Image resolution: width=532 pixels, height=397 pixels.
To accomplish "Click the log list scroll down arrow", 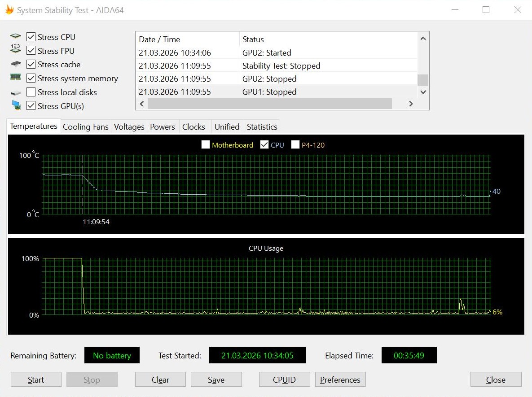I will (x=423, y=92).
